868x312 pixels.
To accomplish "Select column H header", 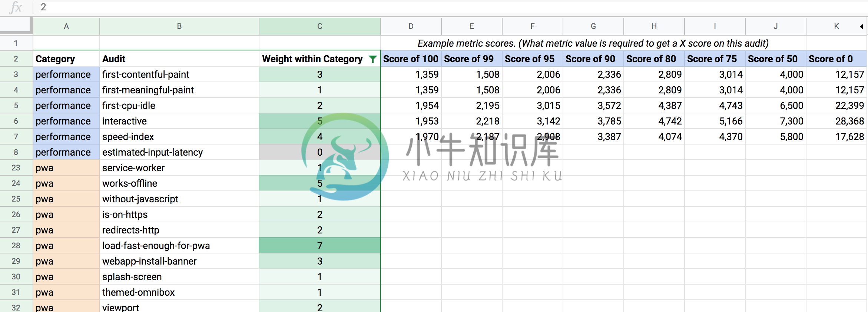I will [x=654, y=26].
